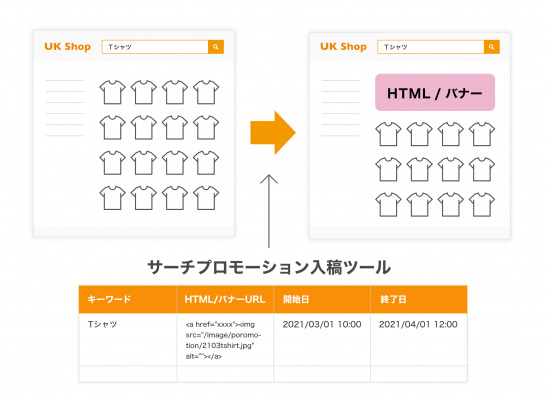
Task: Click the large orange right-pointing arrow
Action: [x=273, y=133]
